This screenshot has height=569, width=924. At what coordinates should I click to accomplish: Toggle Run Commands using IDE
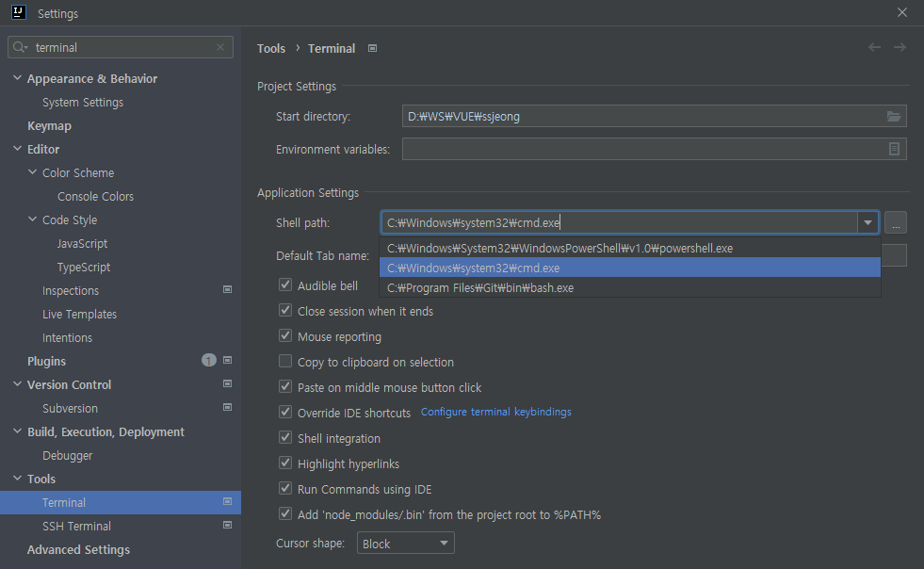tap(285, 488)
